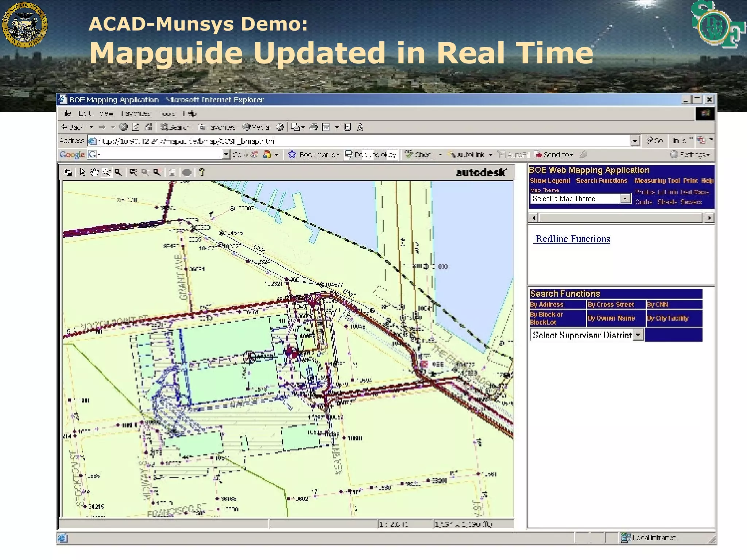
Task: Go Back in Internet Explorer
Action: (71, 127)
